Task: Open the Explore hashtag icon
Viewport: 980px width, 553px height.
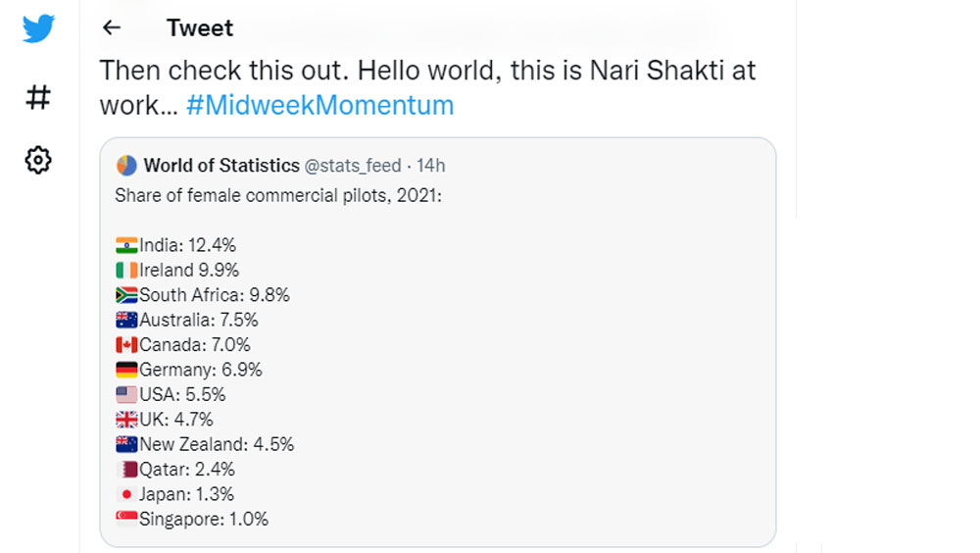Action: pyautogui.click(x=38, y=97)
